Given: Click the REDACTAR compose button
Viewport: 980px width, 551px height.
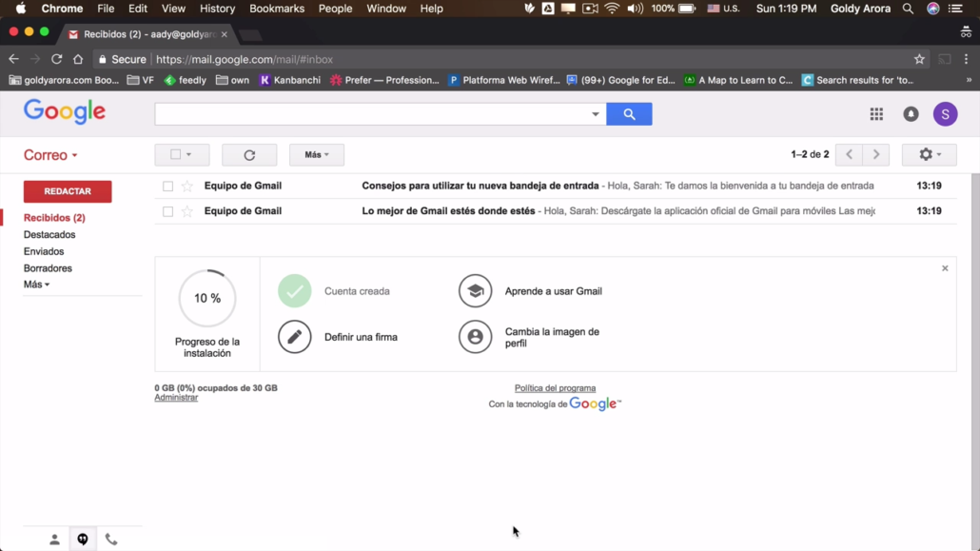Looking at the screenshot, I should coord(68,191).
